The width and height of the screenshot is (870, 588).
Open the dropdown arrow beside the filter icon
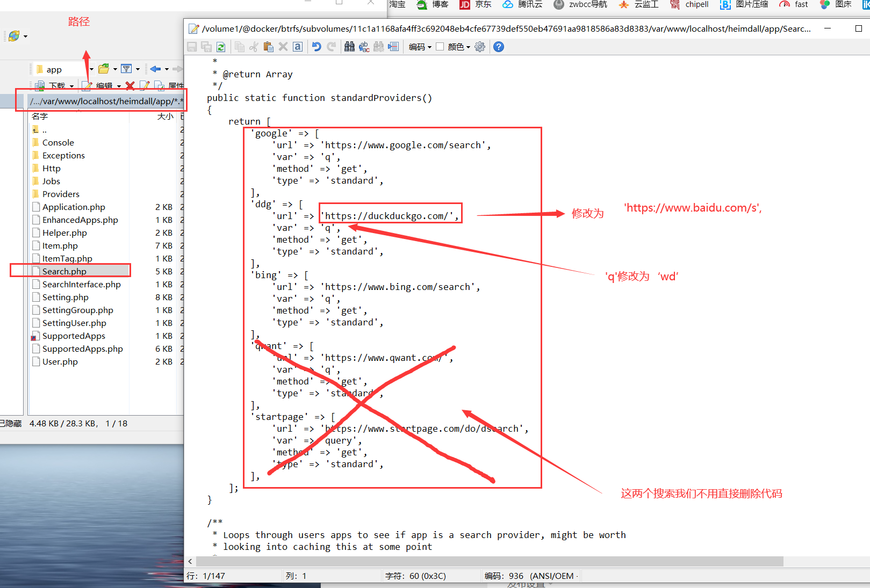[x=138, y=69]
